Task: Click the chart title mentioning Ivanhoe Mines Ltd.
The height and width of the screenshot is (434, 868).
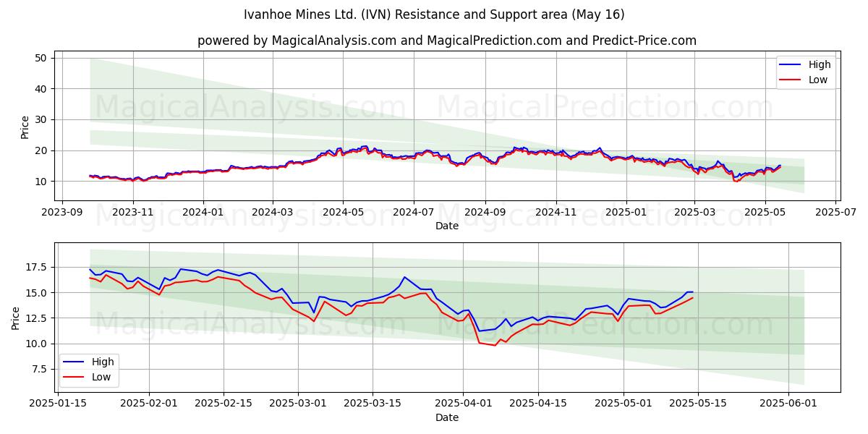Action: coord(434,14)
